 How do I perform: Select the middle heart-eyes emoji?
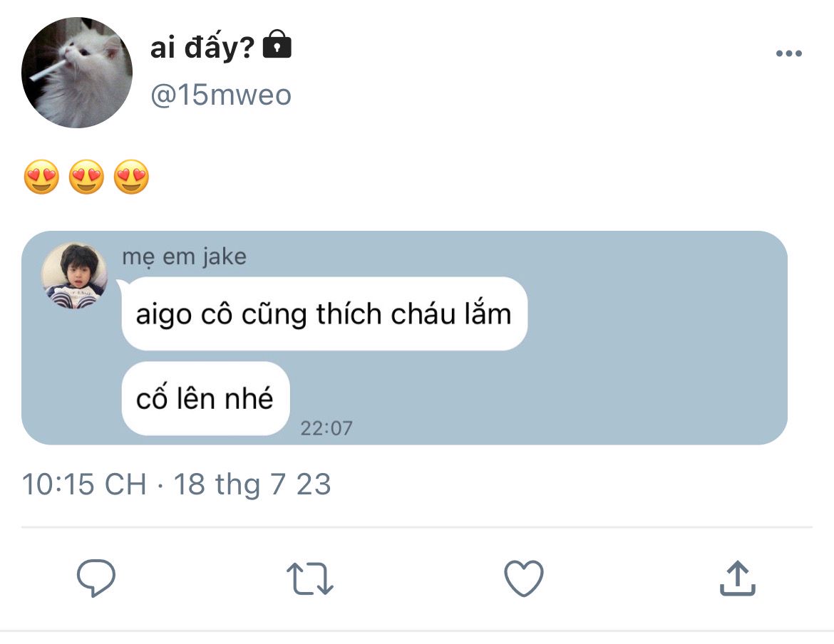[x=87, y=177]
